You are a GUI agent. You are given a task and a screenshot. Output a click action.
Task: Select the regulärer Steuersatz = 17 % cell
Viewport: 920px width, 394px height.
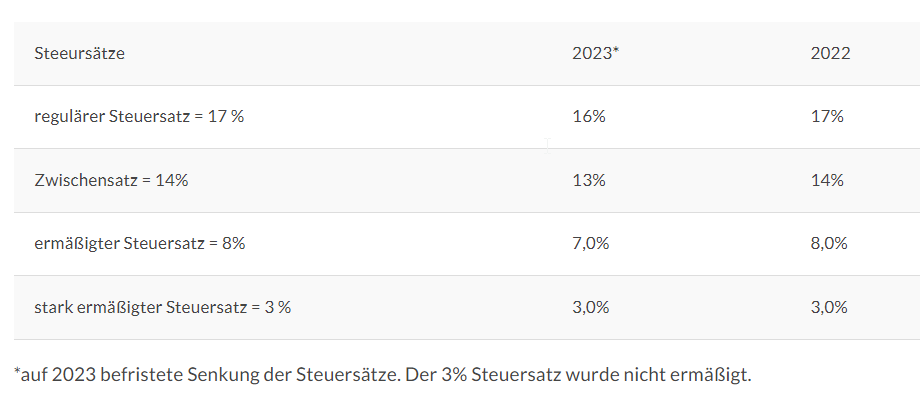click(x=139, y=117)
